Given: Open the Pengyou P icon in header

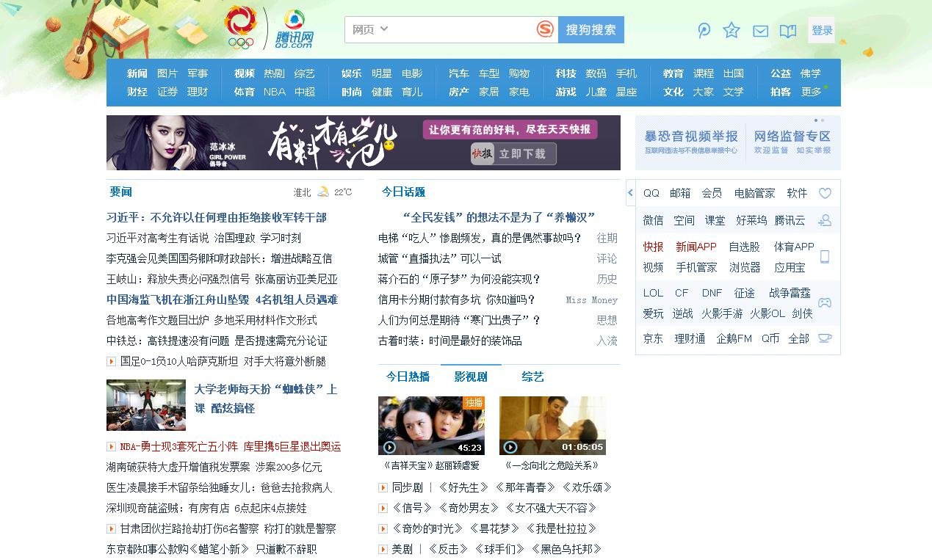Looking at the screenshot, I should [704, 30].
